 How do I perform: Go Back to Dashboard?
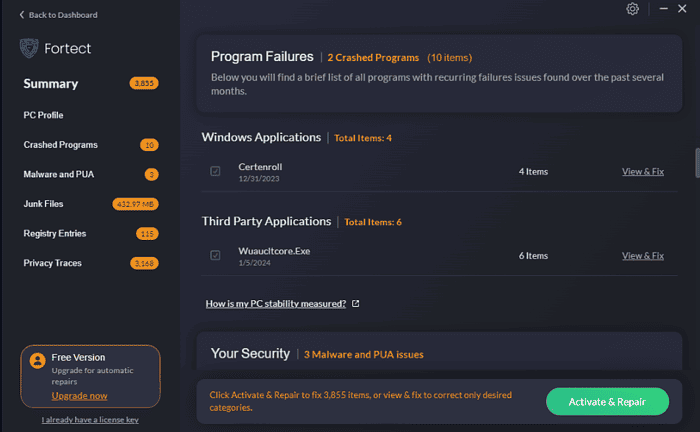[x=58, y=15]
